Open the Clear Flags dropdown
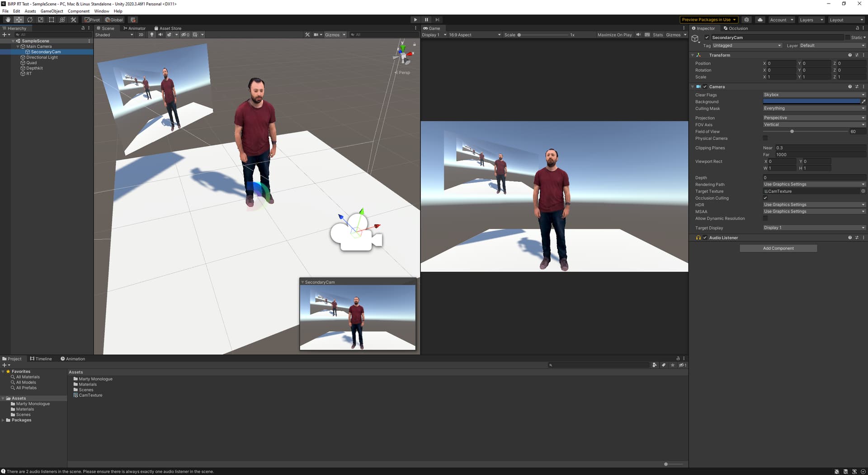The width and height of the screenshot is (868, 475). [814, 95]
